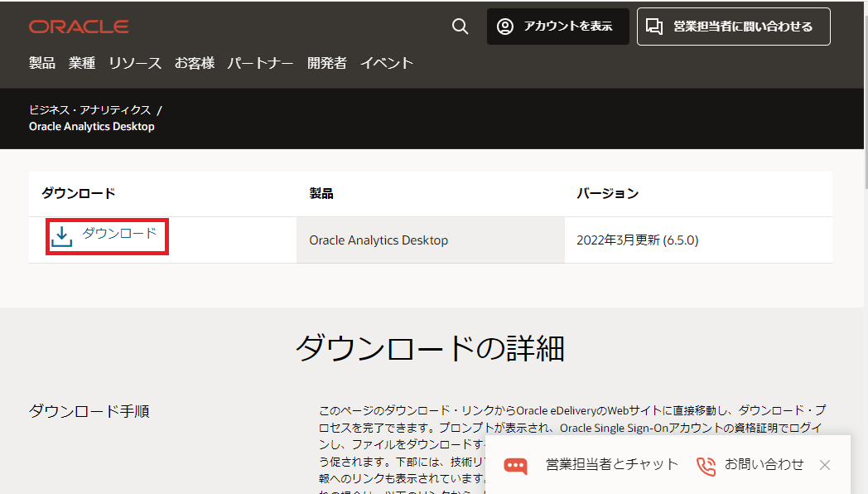Open the 業種 menu

pyautogui.click(x=82, y=62)
